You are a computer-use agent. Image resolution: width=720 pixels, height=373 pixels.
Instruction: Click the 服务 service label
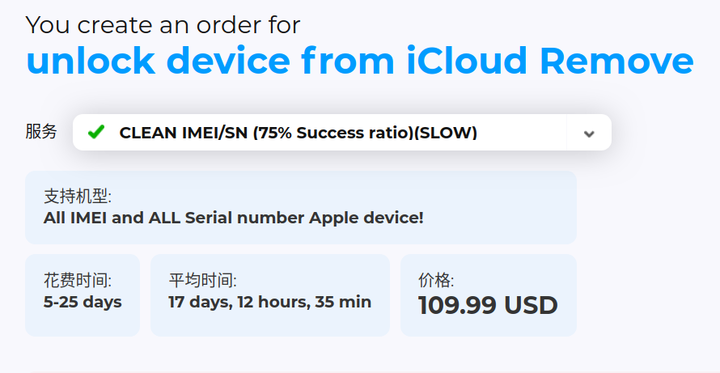[41, 132]
